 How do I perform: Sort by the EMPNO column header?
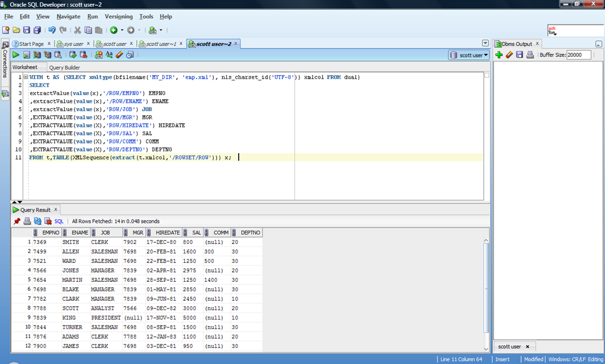[x=47, y=232]
